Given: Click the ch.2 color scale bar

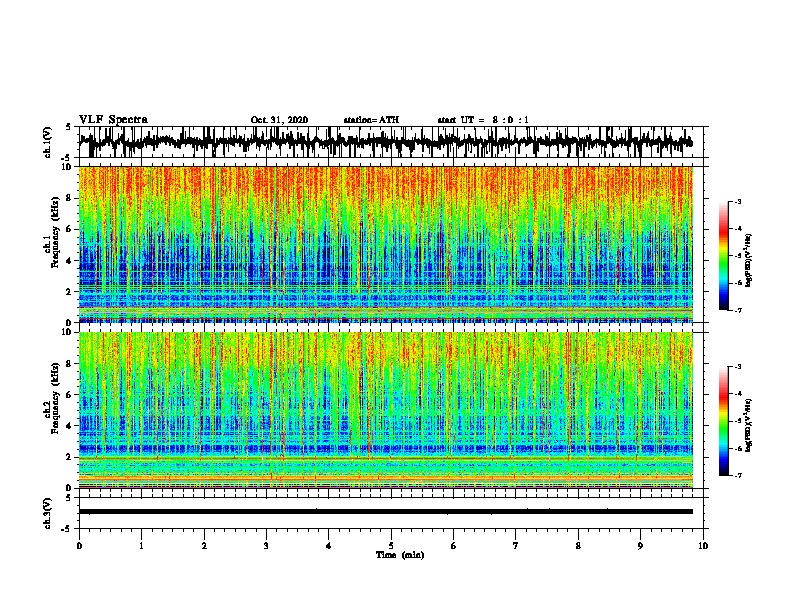Looking at the screenshot, I should (723, 421).
